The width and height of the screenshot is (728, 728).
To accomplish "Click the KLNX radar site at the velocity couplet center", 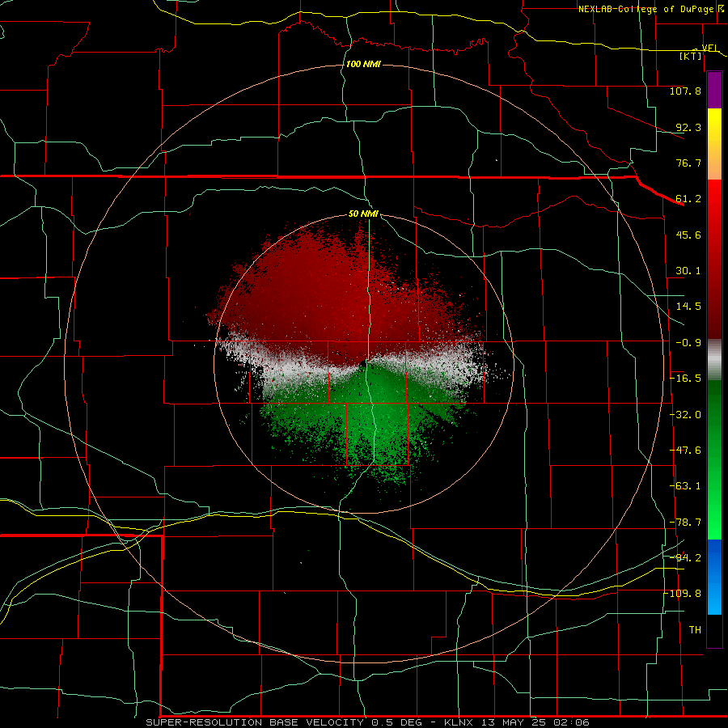I will pyautogui.click(x=363, y=364).
